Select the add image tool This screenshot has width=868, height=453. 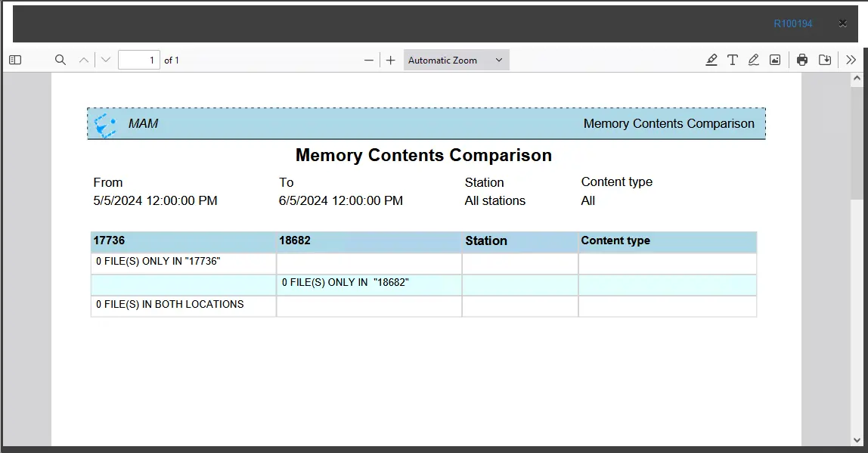tap(775, 61)
